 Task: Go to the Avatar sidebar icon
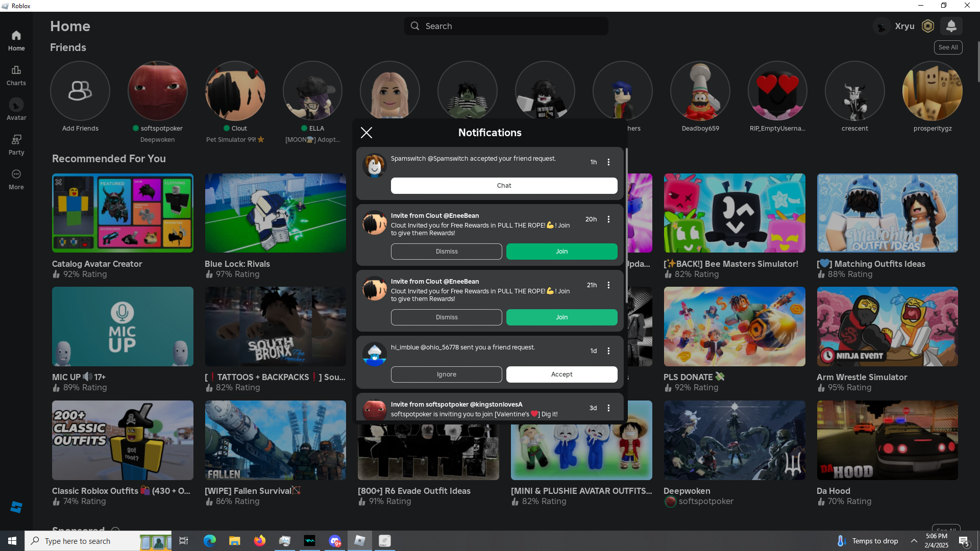pyautogui.click(x=16, y=110)
